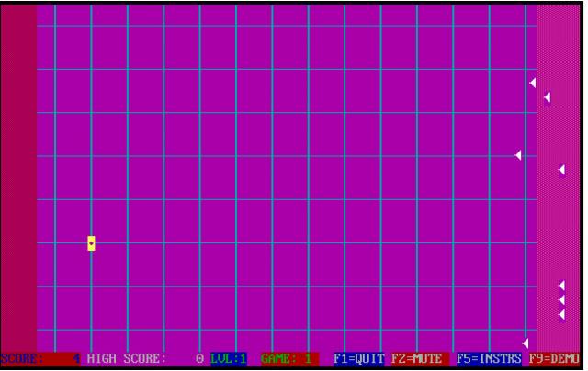588x371 pixels.
Task: Click the high score value 0
Action: (x=199, y=358)
